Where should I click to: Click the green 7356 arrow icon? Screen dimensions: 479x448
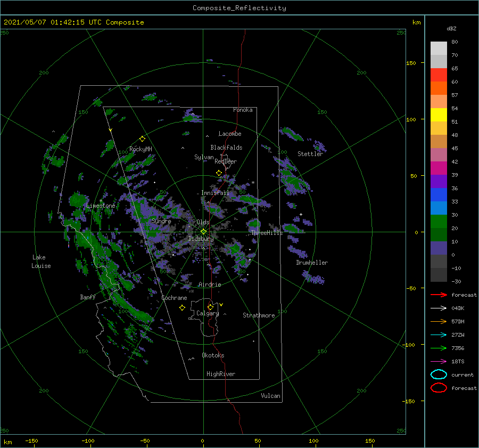(x=439, y=348)
